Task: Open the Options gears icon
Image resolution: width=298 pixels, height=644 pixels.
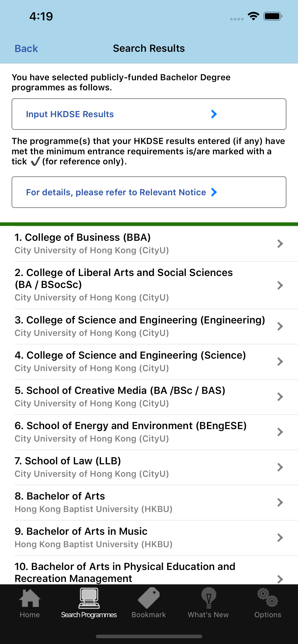Action: pos(268,598)
